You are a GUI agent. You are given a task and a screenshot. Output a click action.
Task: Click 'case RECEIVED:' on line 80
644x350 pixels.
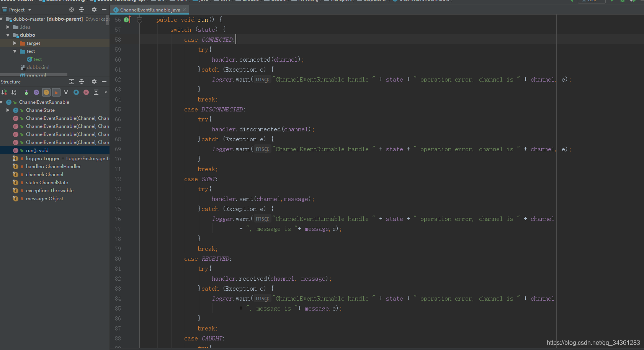tap(208, 259)
